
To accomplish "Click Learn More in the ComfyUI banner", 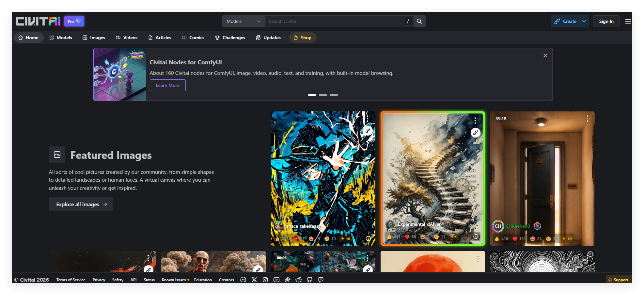I will coord(168,85).
